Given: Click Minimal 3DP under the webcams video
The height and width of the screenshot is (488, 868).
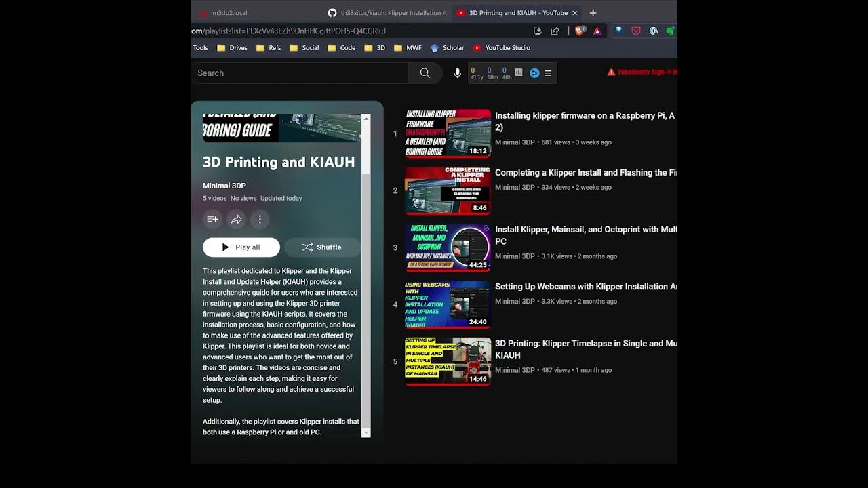Looking at the screenshot, I should (515, 302).
